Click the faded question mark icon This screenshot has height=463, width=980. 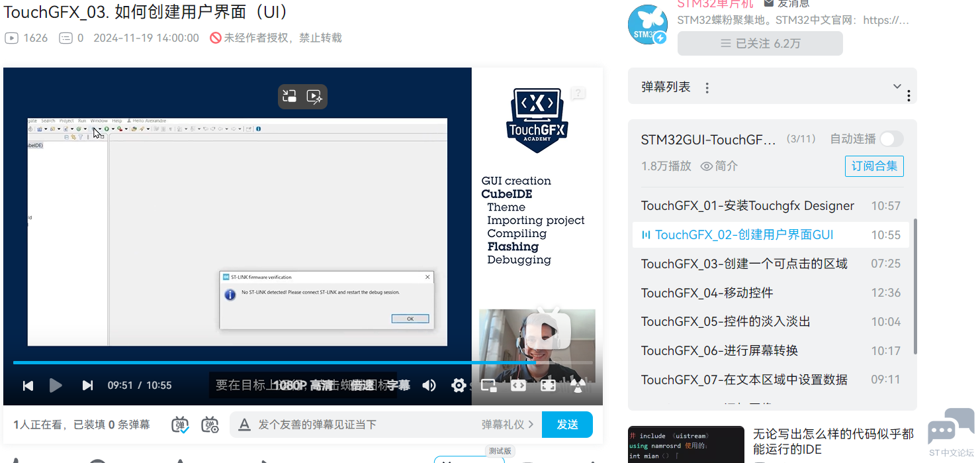(578, 93)
